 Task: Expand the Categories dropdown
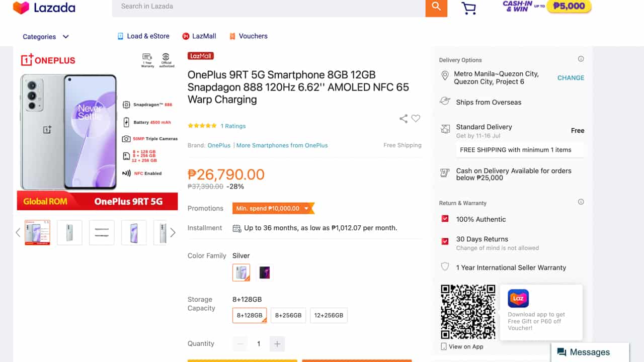pos(46,37)
